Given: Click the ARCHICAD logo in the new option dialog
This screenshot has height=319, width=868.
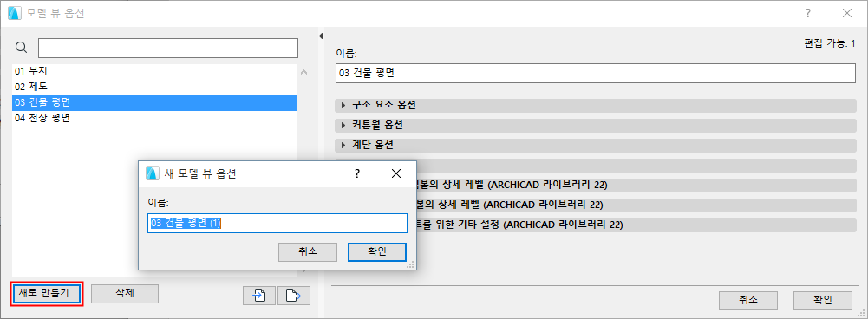Looking at the screenshot, I should coord(153,173).
